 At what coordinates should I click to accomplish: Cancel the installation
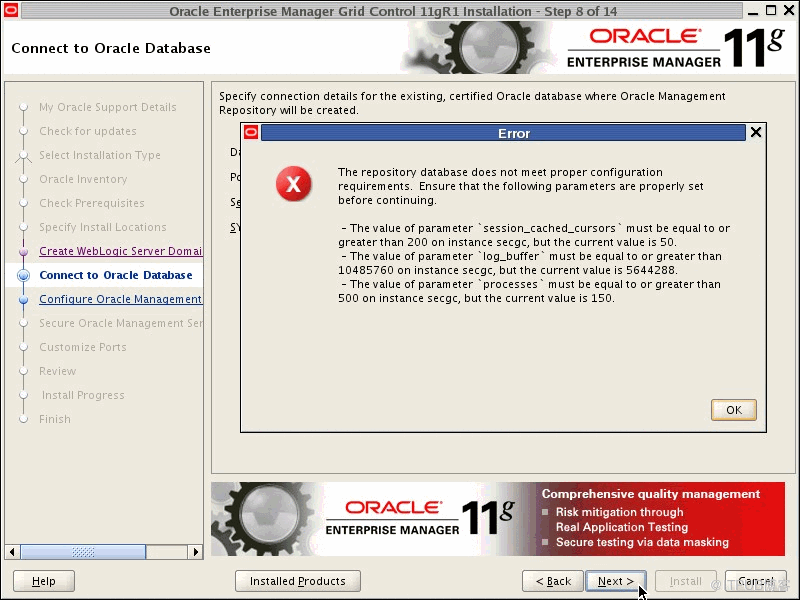coord(756,581)
